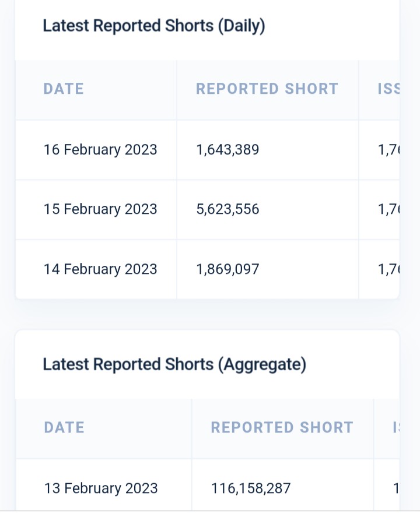The width and height of the screenshot is (420, 513).
Task: Click truncated issued value in 15 February row
Action: tap(388, 210)
